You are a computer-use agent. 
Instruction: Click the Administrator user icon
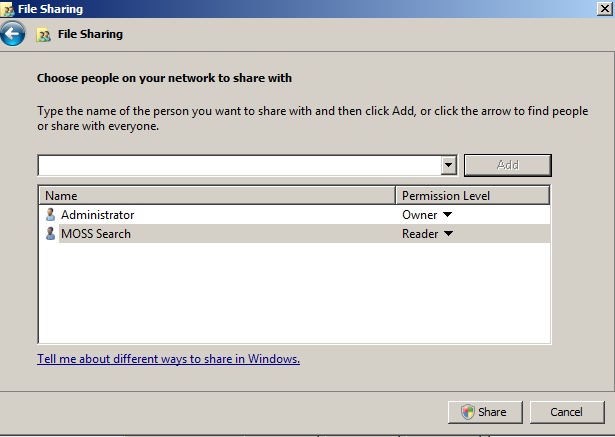tap(50, 215)
